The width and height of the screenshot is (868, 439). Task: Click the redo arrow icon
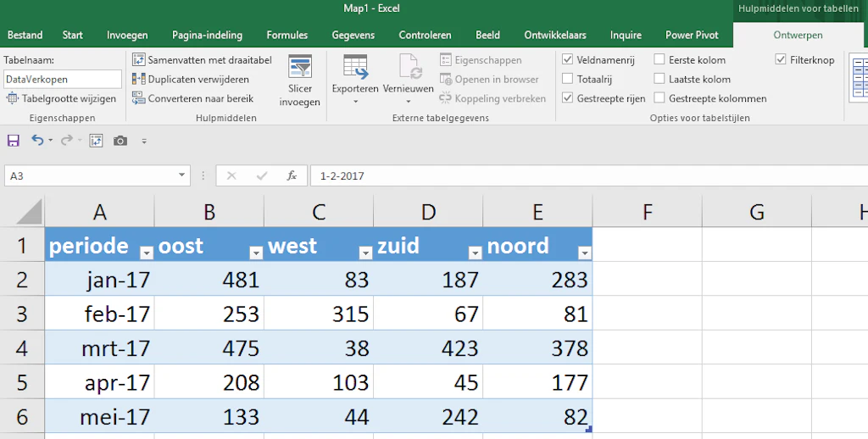(66, 141)
